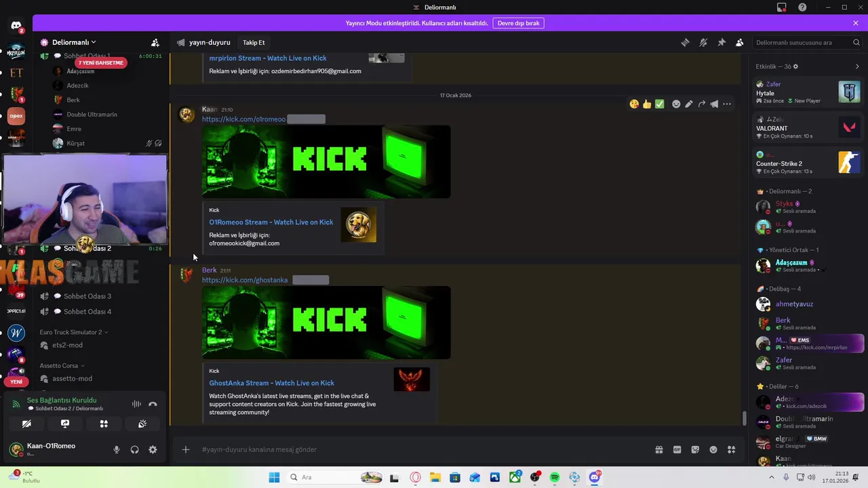Screen dimensions: 868x488
Task: Select assetto-mod text channel
Action: [72, 378]
